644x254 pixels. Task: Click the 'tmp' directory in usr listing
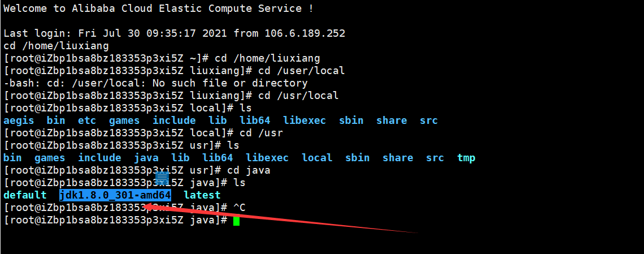pyautogui.click(x=466, y=158)
